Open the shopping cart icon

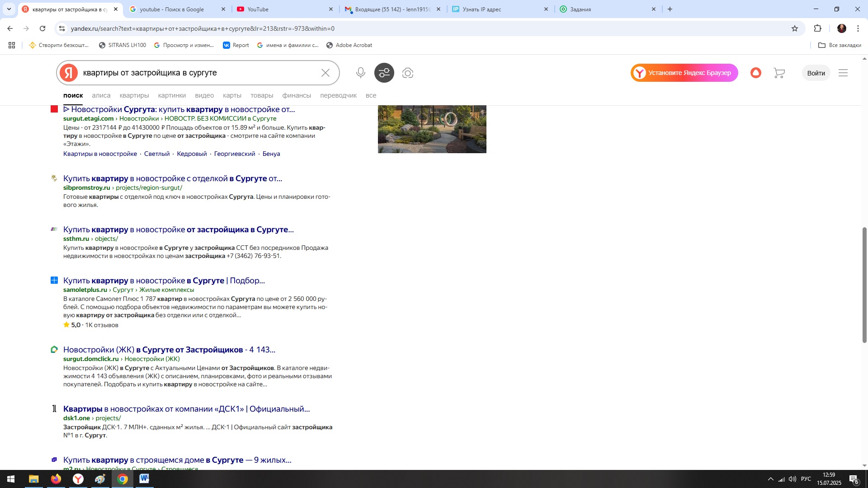click(779, 73)
